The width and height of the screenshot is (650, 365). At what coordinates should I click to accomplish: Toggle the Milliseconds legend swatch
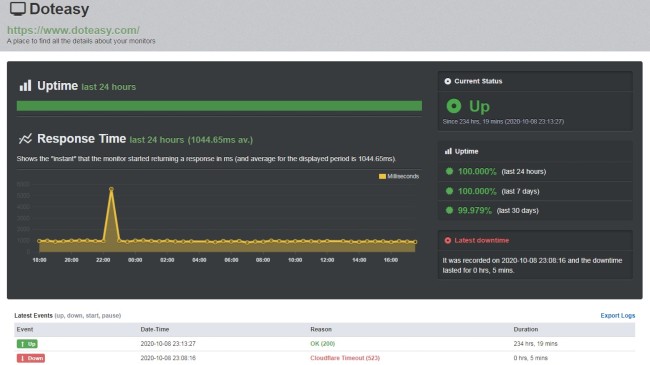(382, 176)
